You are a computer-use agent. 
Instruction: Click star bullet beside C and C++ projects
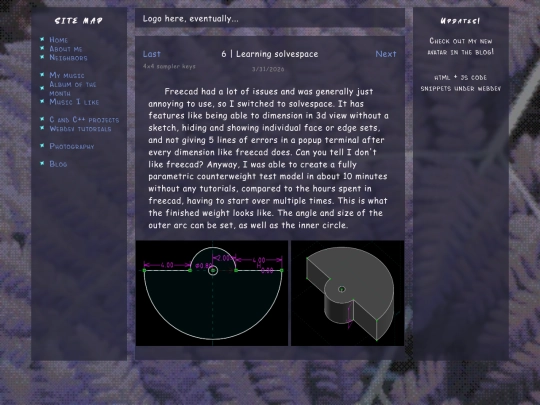(42, 119)
